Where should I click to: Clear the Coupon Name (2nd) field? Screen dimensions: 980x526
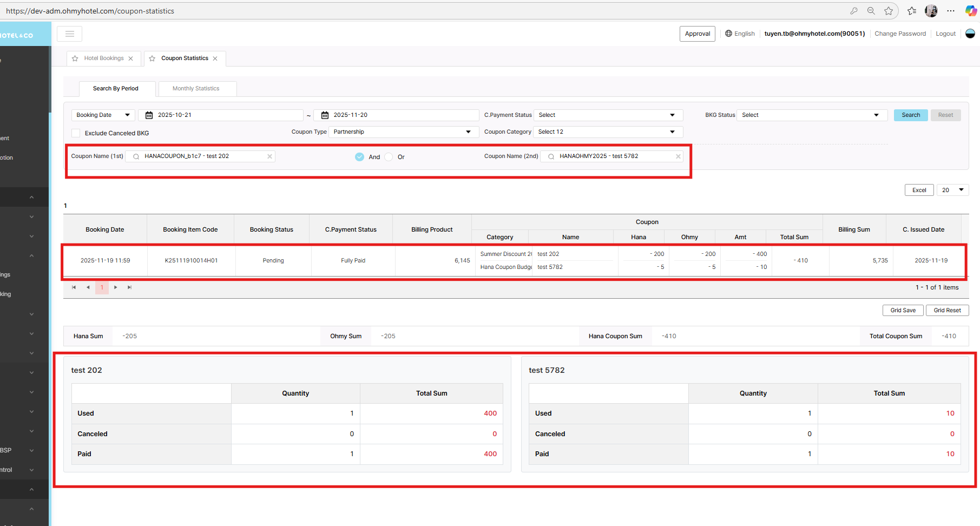click(x=678, y=156)
